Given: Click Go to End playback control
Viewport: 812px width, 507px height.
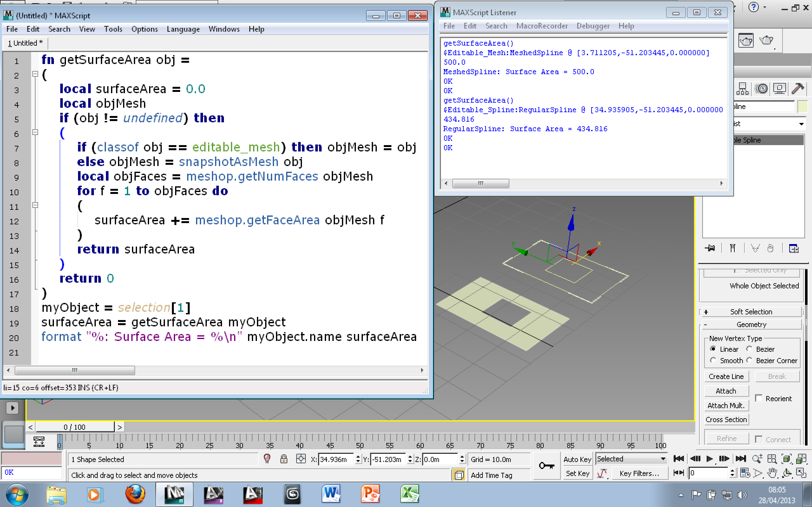Looking at the screenshot, I should point(741,459).
